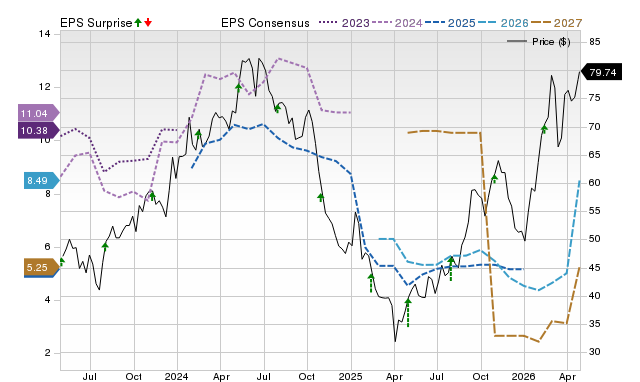
Task: Click the 79.74 current price tag
Action: 601,72
